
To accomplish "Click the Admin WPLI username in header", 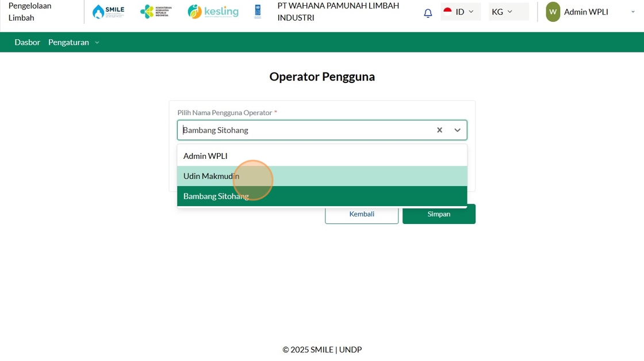I will point(586,12).
